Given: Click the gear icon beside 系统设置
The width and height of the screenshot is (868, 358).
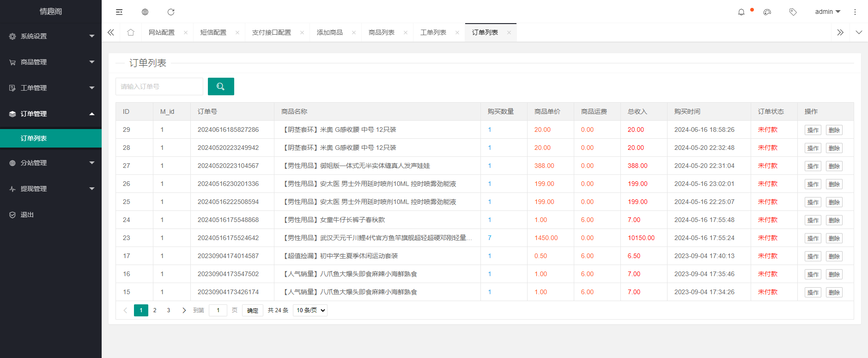Looking at the screenshot, I should [x=12, y=36].
